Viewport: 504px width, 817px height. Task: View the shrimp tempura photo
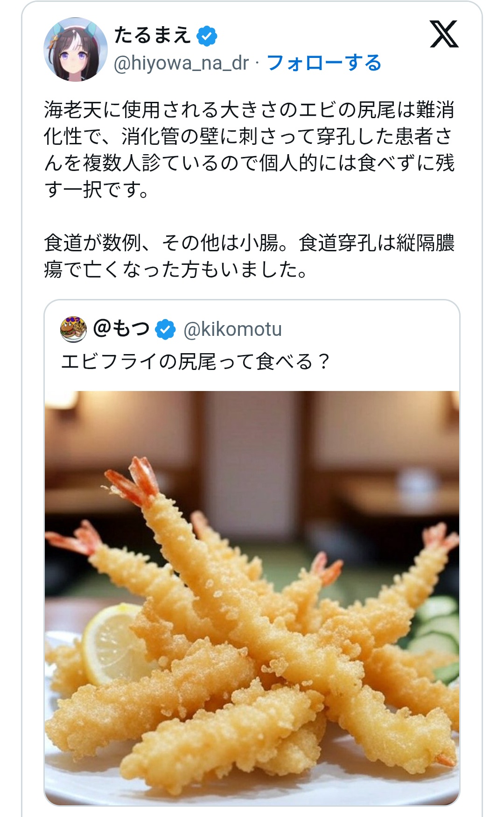pos(252,598)
